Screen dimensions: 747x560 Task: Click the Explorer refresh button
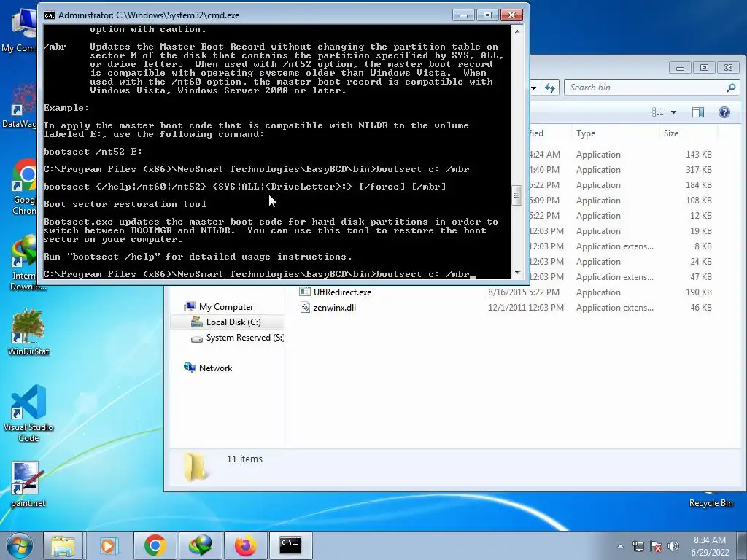click(550, 87)
